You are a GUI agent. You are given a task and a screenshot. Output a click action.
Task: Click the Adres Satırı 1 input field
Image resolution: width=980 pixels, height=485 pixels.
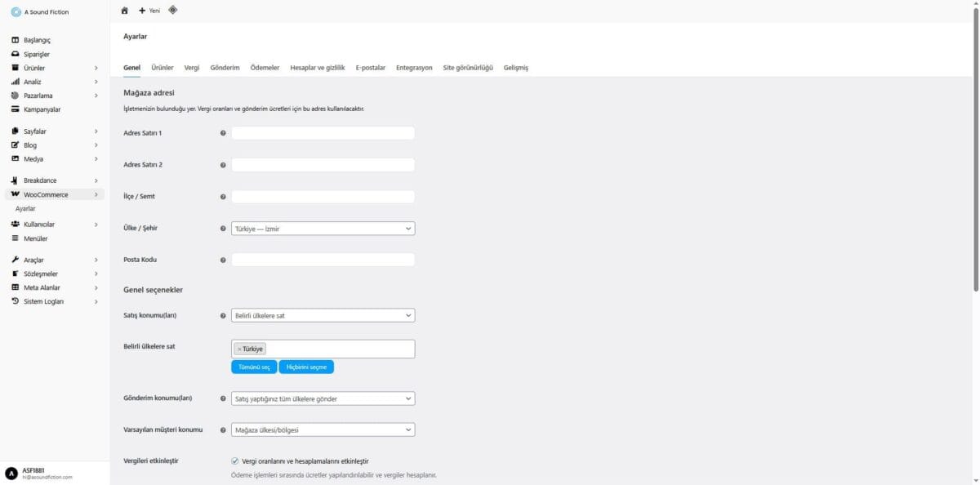pyautogui.click(x=322, y=133)
